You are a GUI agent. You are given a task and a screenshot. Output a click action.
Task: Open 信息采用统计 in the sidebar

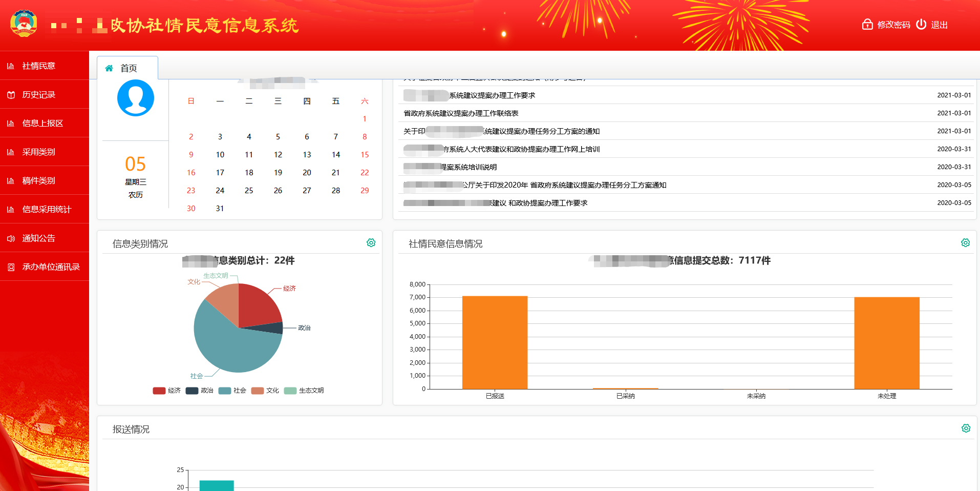point(45,209)
